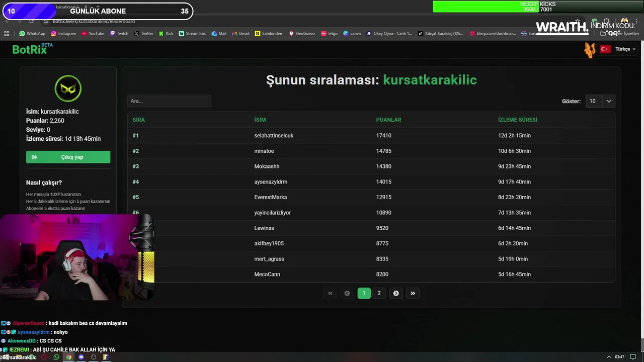
Task: Sort by the İSİM column header
Action: coord(260,120)
